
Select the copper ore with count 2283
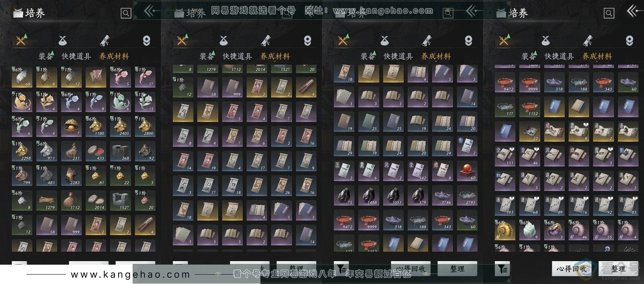71,176
